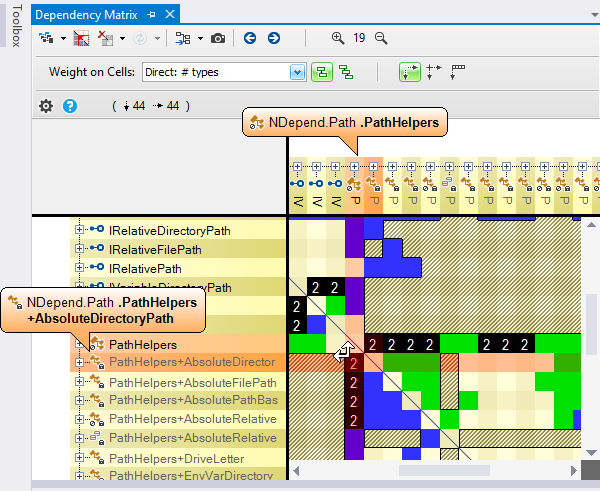Expand first column header plus box
Screen dimensions: 600x491
point(297,166)
